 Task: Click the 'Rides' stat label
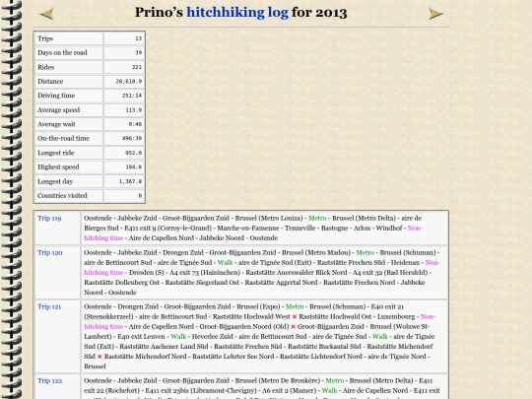(45, 67)
